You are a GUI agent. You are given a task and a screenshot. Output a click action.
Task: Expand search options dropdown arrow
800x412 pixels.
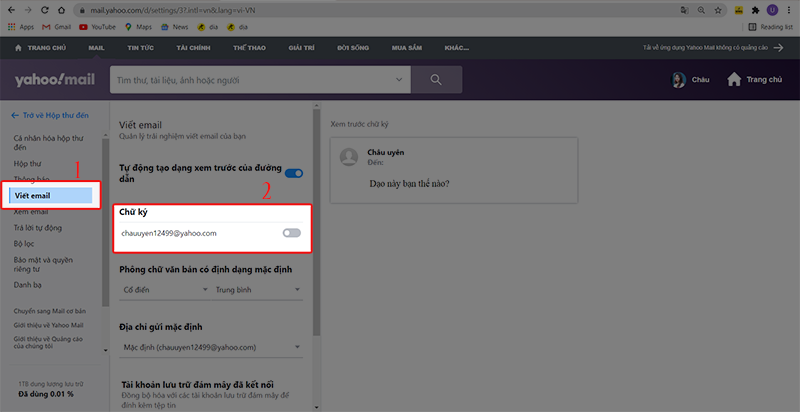pyautogui.click(x=399, y=80)
